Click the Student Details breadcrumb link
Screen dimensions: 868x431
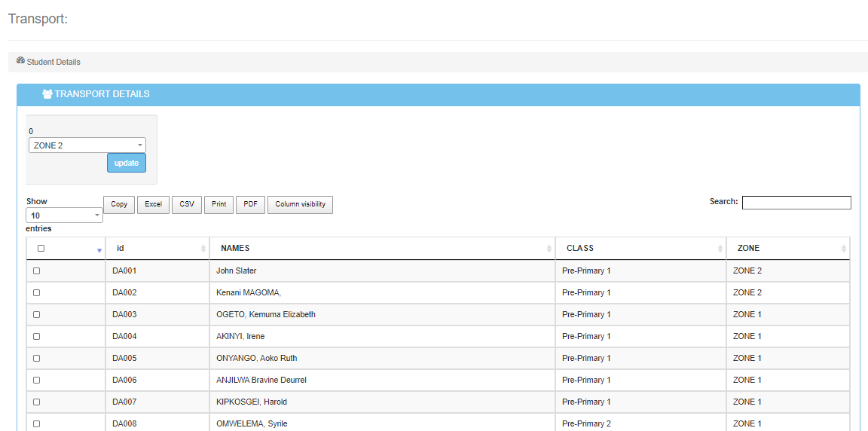[53, 62]
